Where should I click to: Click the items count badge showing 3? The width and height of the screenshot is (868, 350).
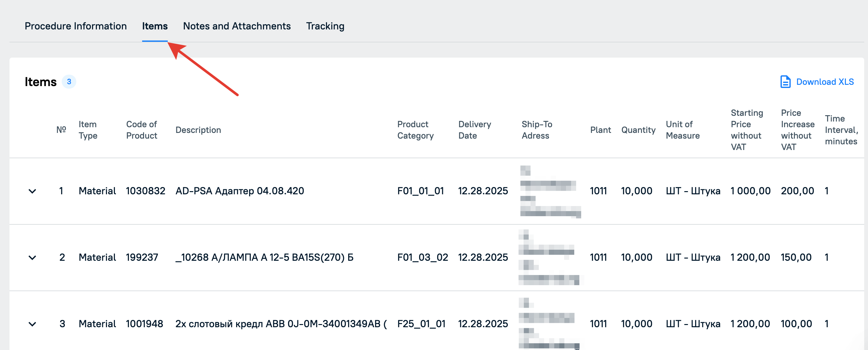point(69,82)
